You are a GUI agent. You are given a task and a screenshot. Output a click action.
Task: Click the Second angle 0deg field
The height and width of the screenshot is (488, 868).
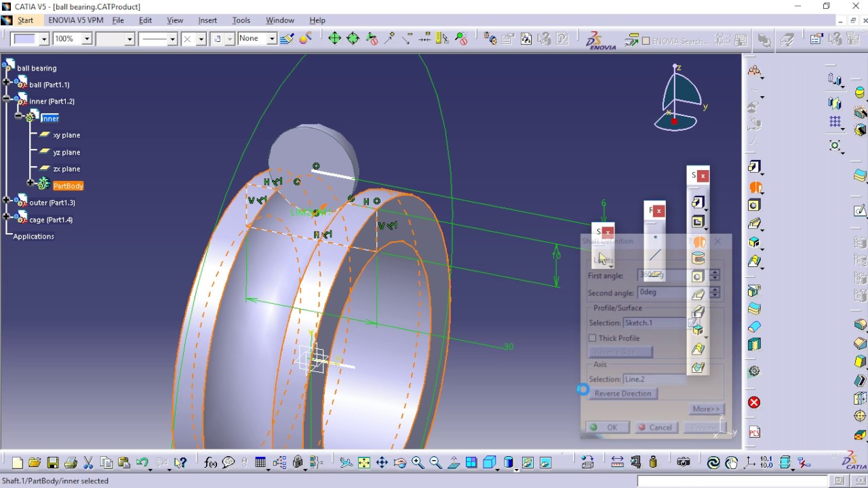tap(673, 293)
